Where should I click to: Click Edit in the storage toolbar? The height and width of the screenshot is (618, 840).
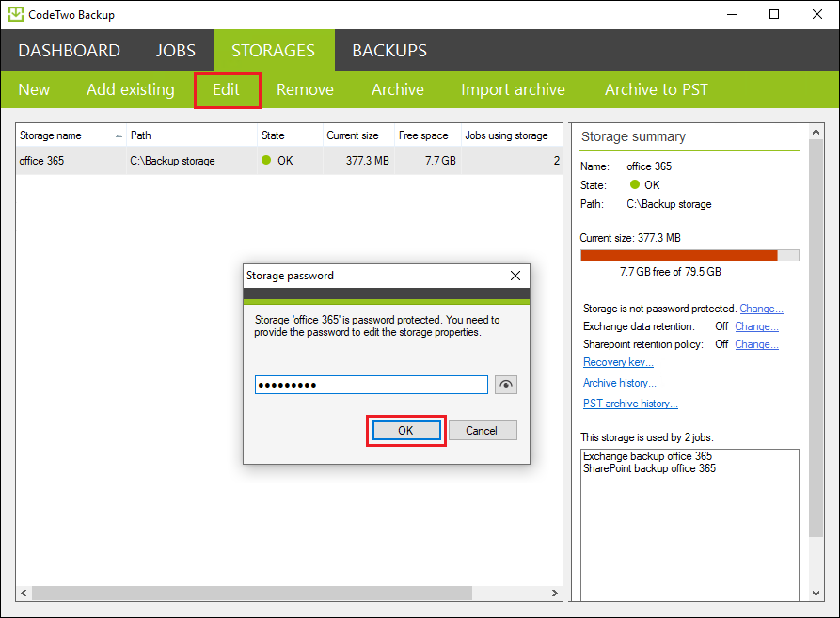tap(226, 89)
